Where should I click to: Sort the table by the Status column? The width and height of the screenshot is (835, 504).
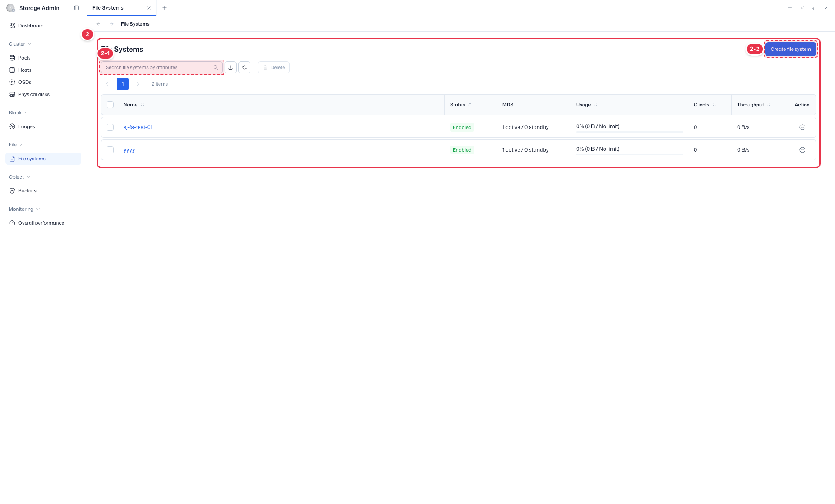click(x=470, y=105)
